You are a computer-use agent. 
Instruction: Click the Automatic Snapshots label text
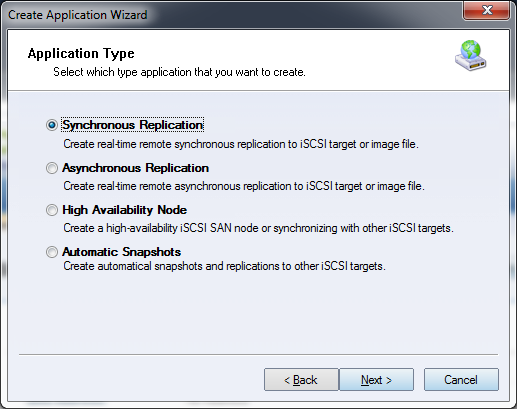[122, 252]
